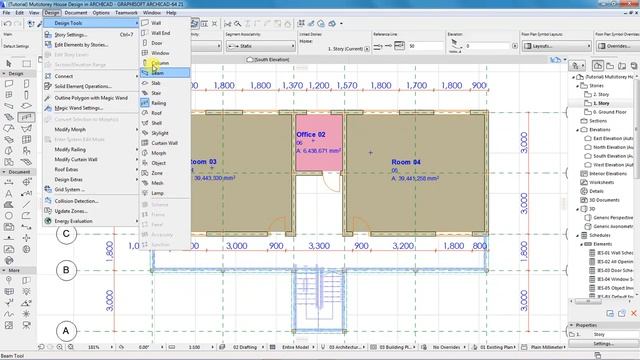Click the Office 02 zone label
This screenshot has height=360, width=640.
point(311,134)
